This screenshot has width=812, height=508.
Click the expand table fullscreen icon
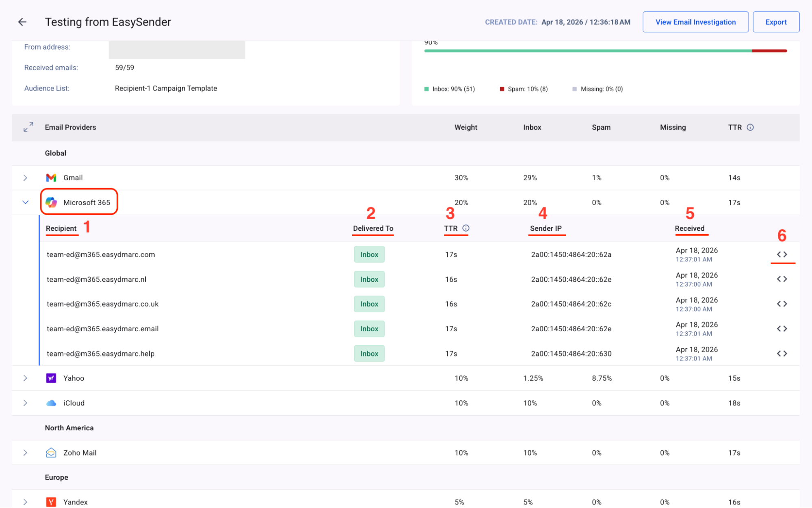(x=28, y=127)
